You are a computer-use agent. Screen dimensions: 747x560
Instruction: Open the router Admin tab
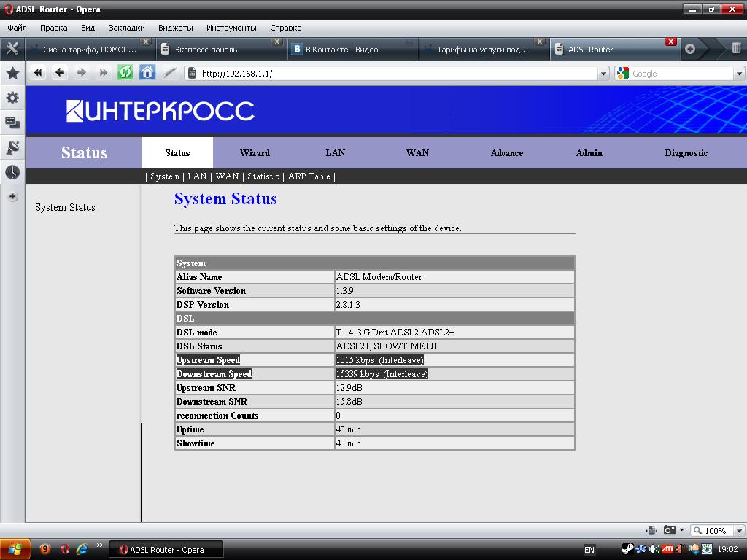(589, 153)
